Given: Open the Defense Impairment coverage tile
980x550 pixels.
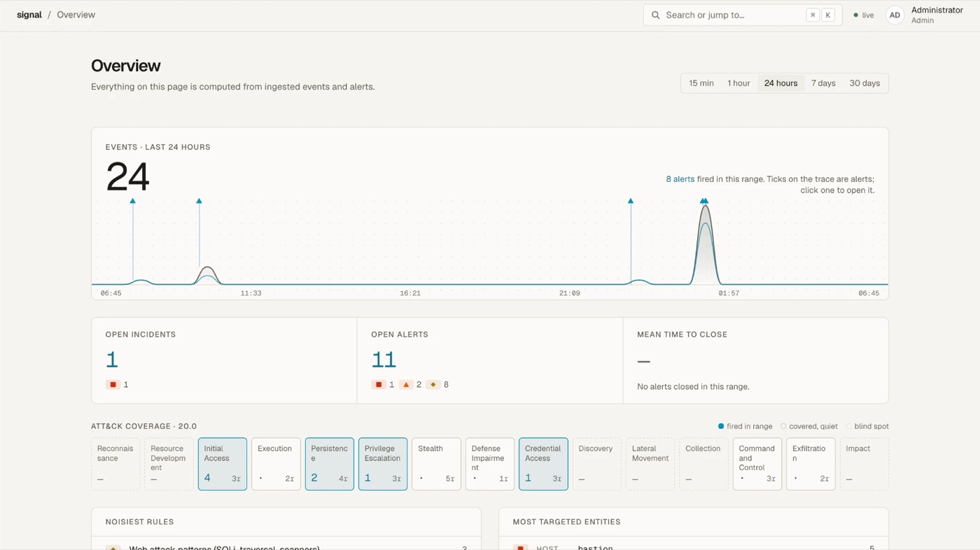Looking at the screenshot, I should pyautogui.click(x=490, y=464).
